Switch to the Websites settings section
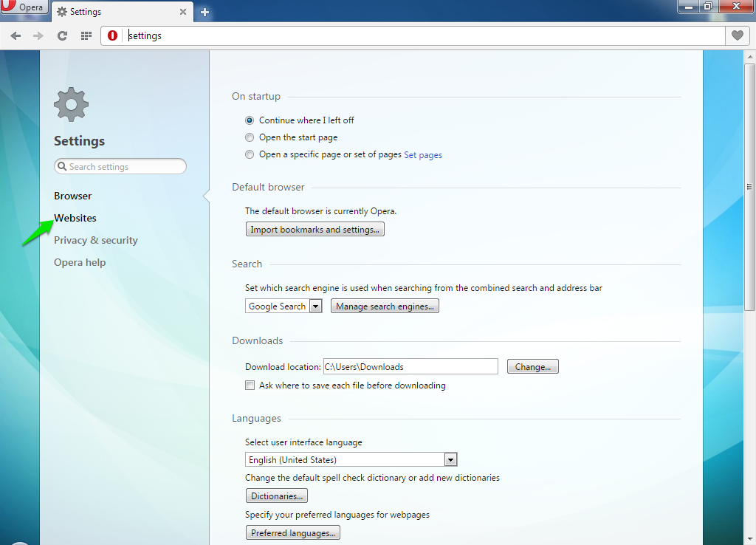This screenshot has width=756, height=545. tap(75, 218)
